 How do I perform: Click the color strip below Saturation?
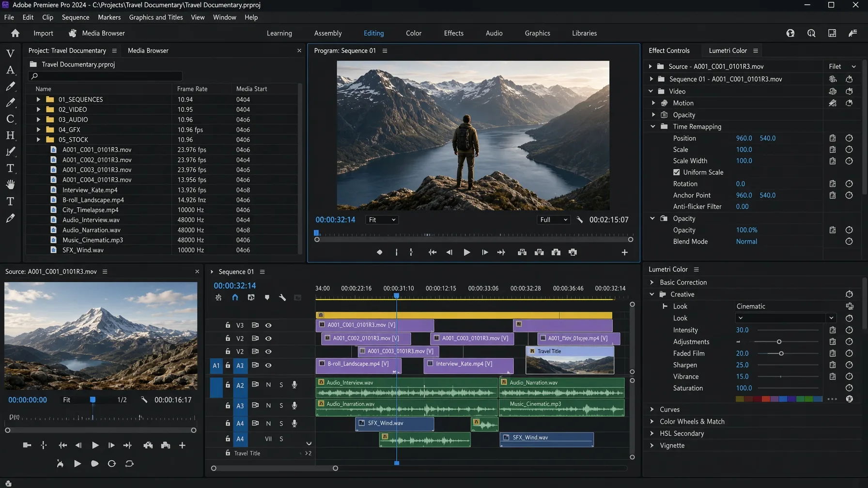pos(779,399)
